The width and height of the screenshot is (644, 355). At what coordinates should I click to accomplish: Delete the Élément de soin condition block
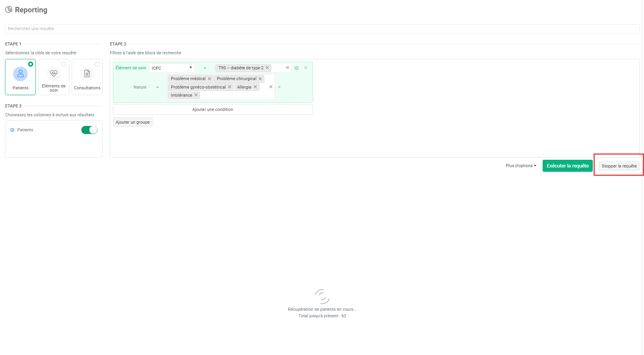click(x=306, y=68)
